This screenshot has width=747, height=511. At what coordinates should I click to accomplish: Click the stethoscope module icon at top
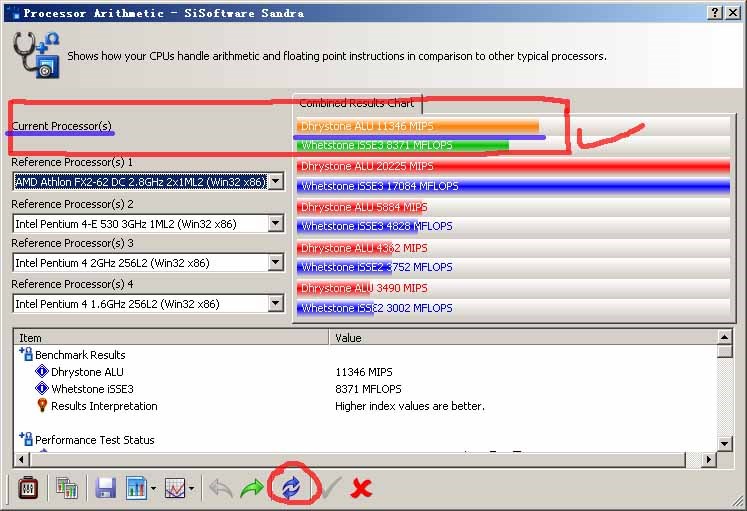pyautogui.click(x=37, y=55)
